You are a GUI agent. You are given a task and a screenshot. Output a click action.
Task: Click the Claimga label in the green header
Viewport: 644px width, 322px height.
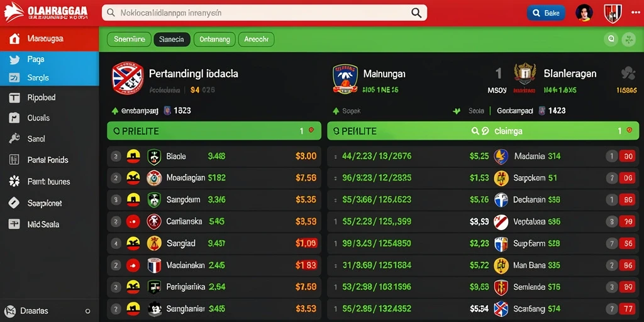click(508, 131)
